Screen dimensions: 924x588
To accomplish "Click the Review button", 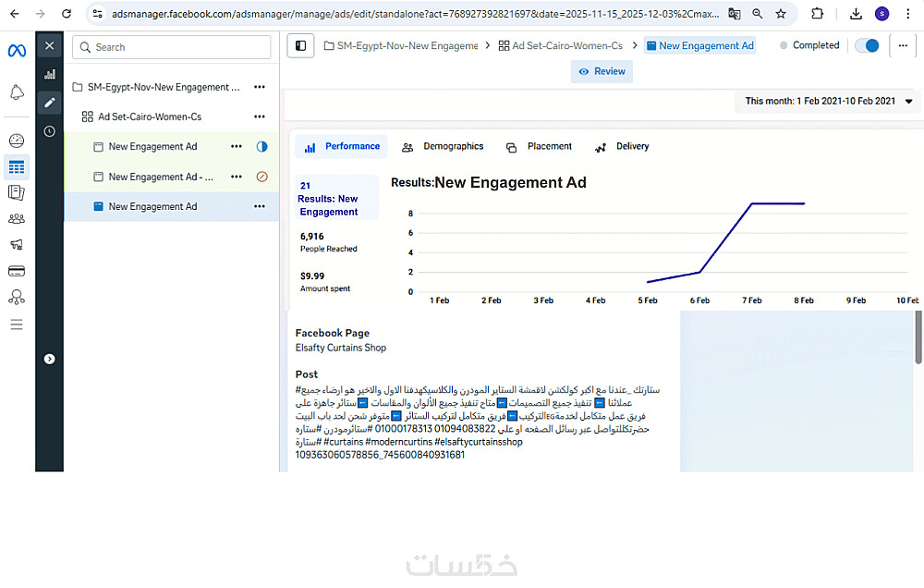I will (602, 71).
